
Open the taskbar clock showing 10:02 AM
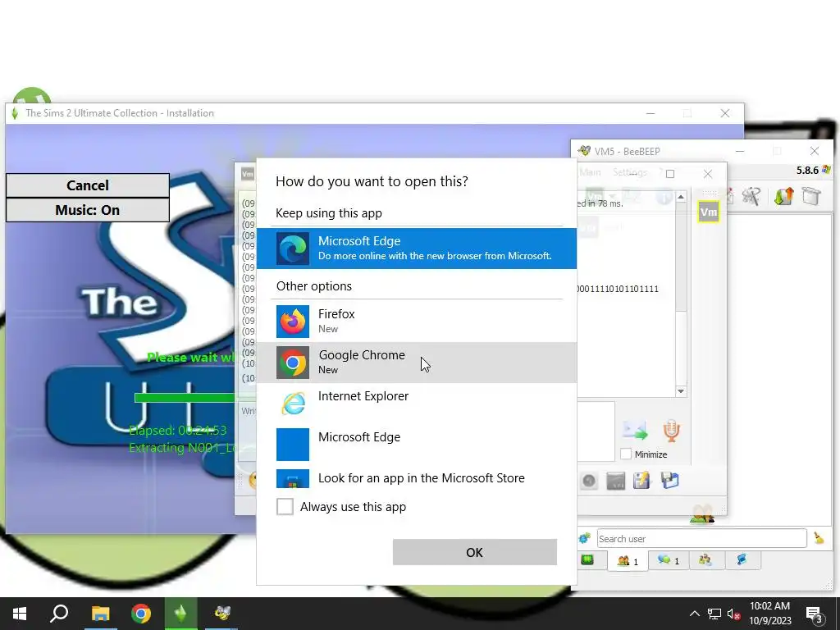point(769,614)
